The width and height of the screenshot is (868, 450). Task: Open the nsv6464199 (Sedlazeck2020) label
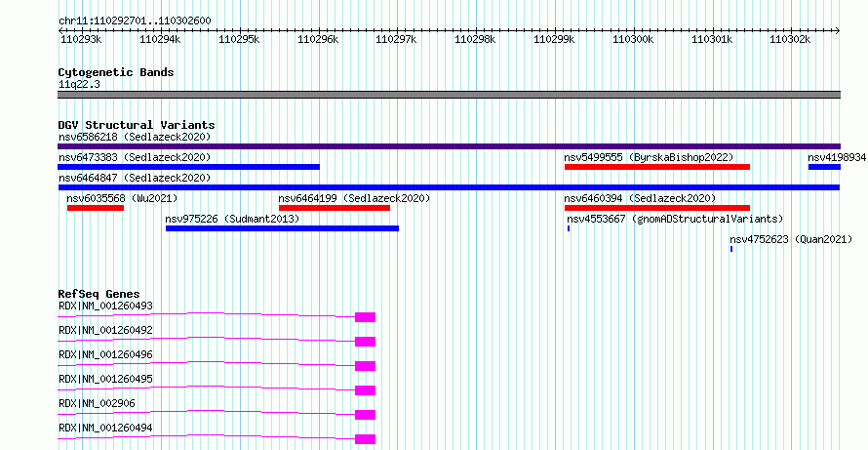click(x=354, y=198)
